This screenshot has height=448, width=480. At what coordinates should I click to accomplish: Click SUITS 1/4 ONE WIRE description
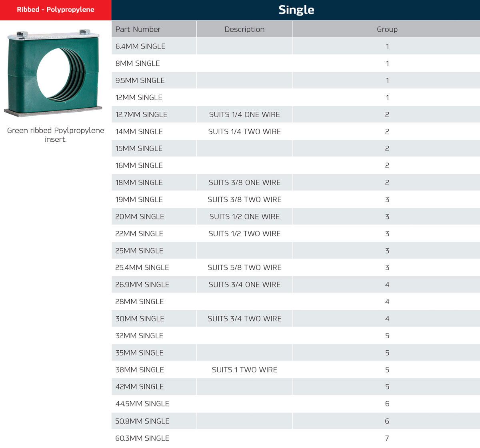pyautogui.click(x=244, y=115)
